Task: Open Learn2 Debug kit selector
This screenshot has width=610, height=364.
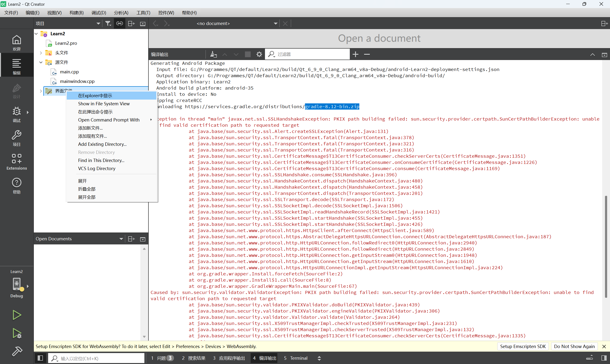Action: pos(16,284)
